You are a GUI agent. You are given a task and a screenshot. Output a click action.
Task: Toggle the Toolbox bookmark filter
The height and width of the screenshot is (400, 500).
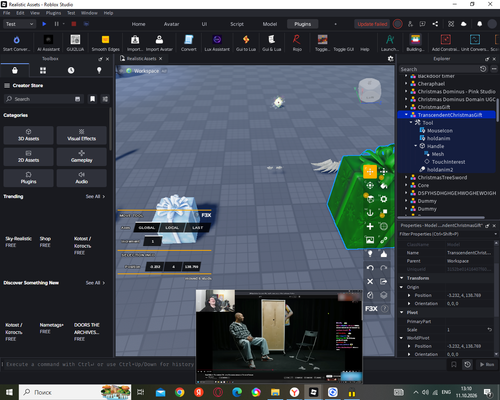tap(92, 99)
